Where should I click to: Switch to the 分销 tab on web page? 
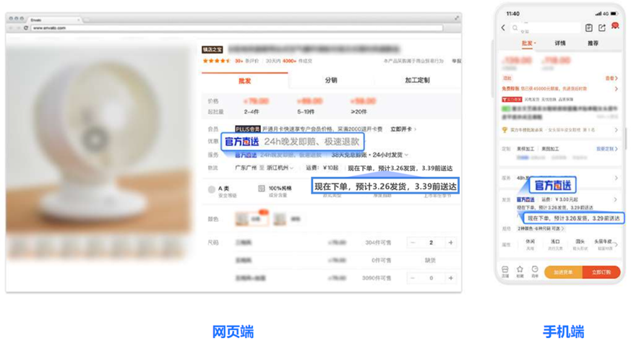[331, 80]
